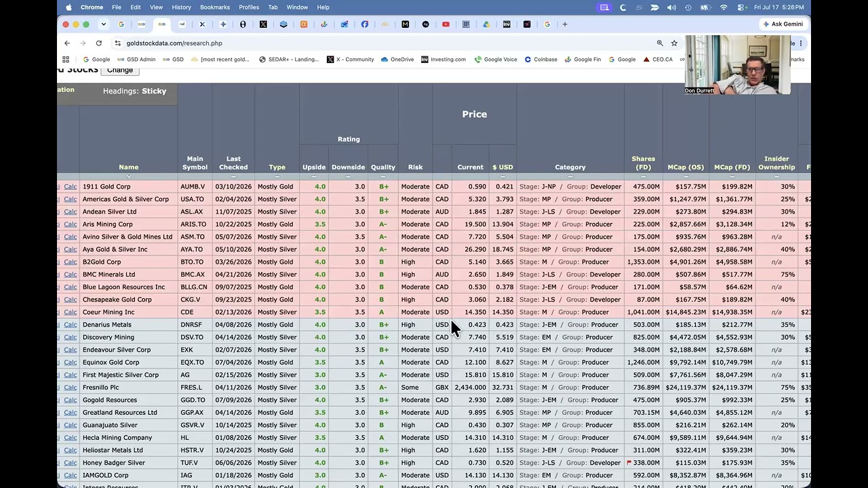Open the Apple menu

pos(68,7)
